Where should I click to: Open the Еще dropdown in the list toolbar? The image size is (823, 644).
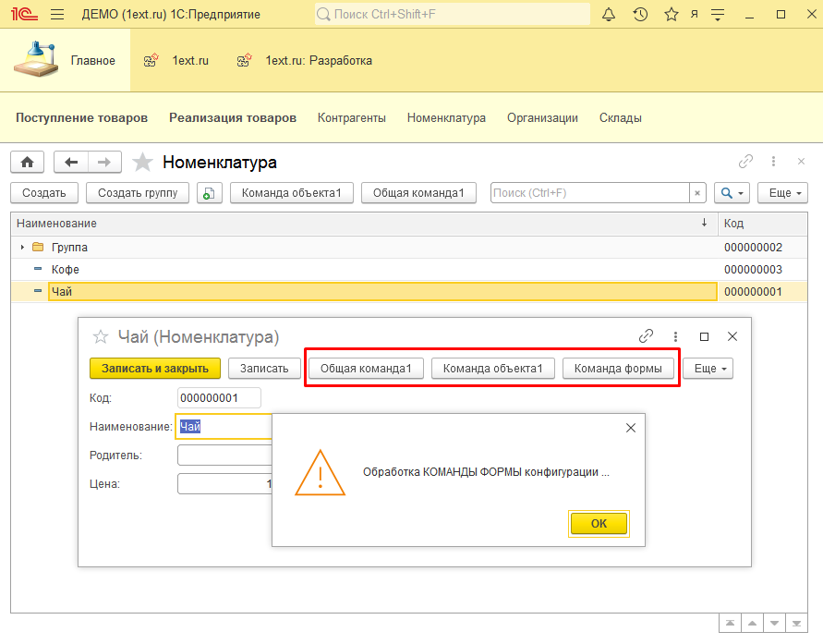[782, 192]
